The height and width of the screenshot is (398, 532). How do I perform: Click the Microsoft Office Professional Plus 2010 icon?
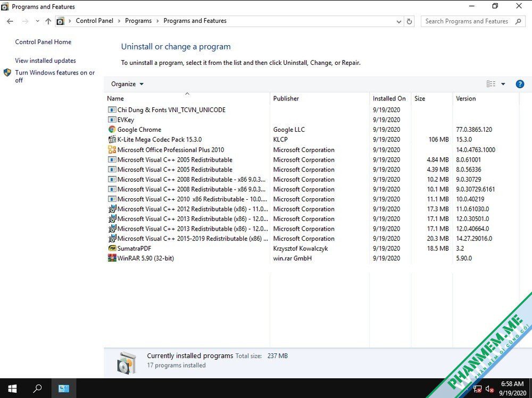(x=112, y=149)
